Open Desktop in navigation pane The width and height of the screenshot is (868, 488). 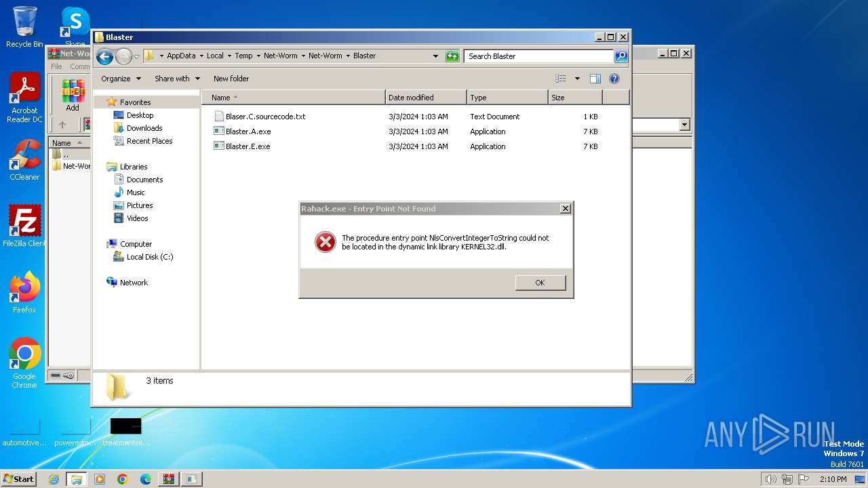coord(140,115)
